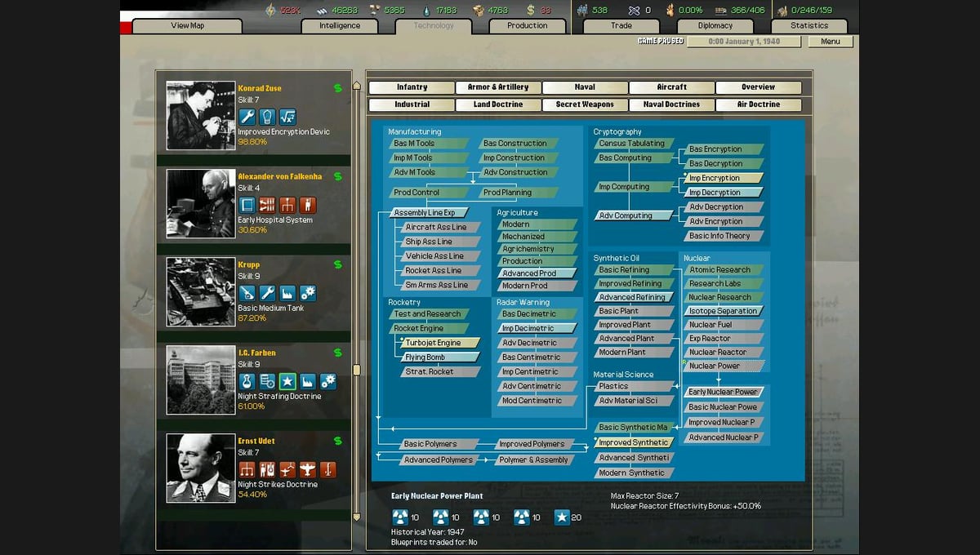Click the wrench icon in Krupp's row
The image size is (980, 555).
point(267,293)
